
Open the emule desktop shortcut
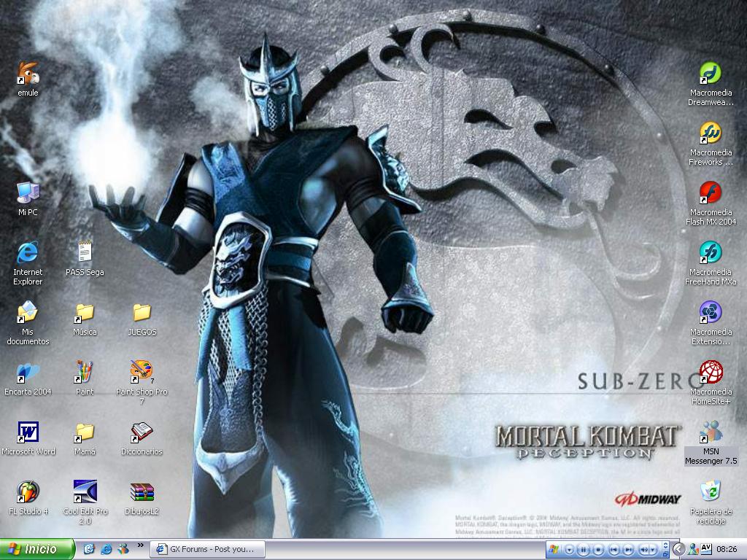(x=28, y=79)
